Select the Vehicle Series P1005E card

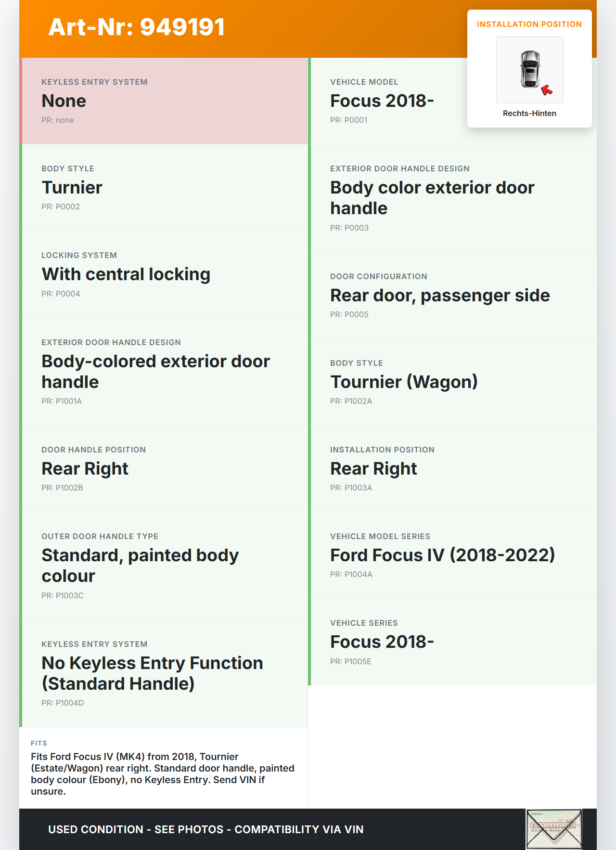pyautogui.click(x=452, y=642)
